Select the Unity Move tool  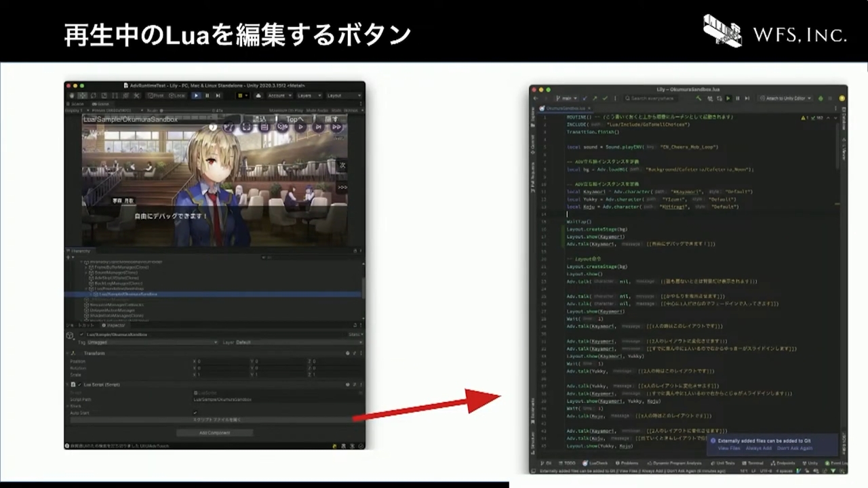(x=83, y=96)
